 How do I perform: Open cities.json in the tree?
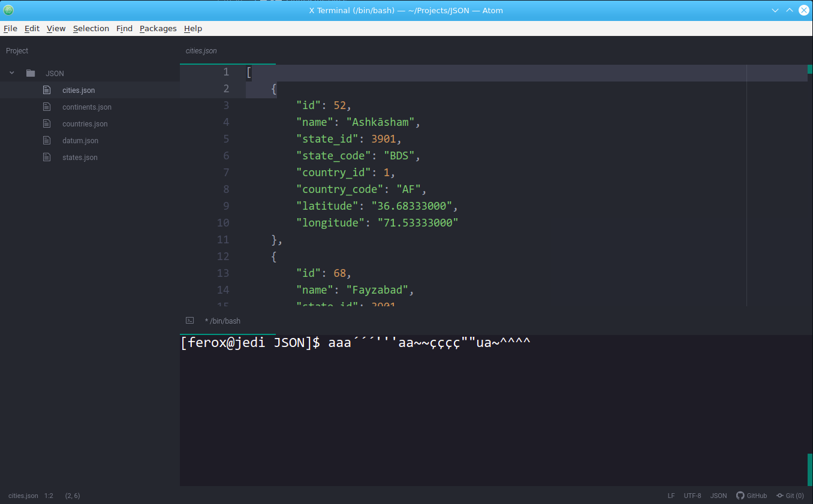coord(79,90)
